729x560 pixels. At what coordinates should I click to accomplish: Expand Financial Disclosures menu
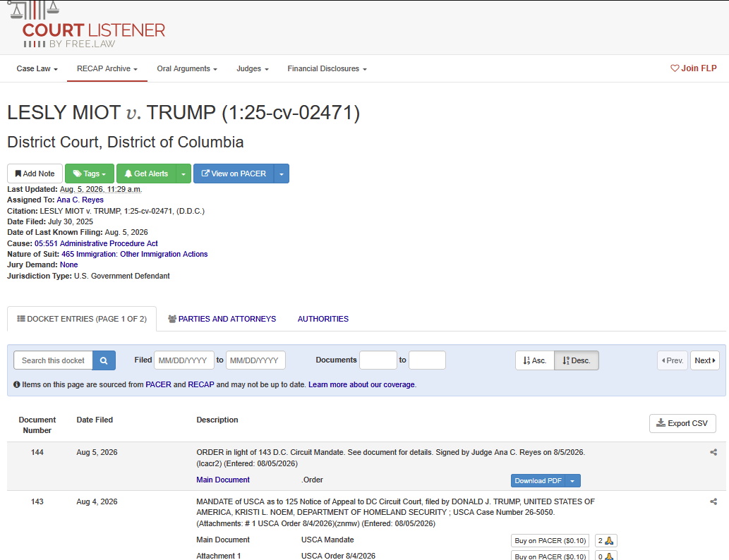click(327, 69)
